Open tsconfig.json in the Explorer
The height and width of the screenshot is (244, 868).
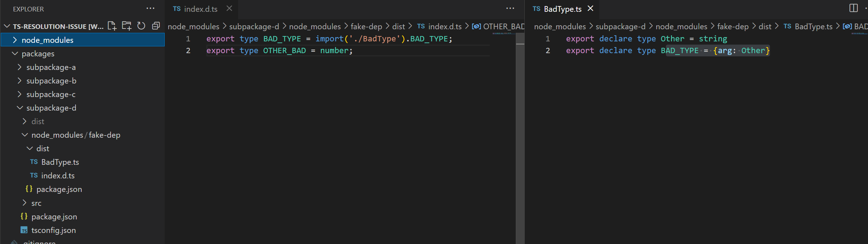pos(53,230)
